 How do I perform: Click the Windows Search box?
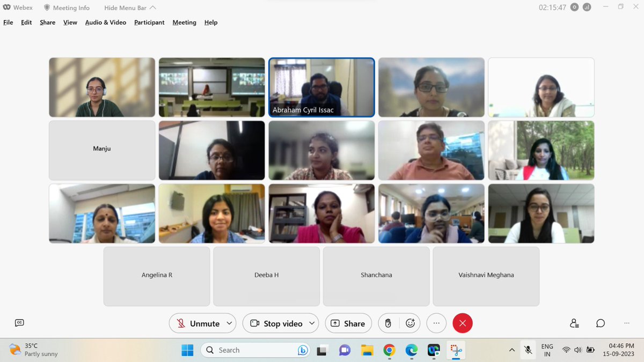(255, 350)
